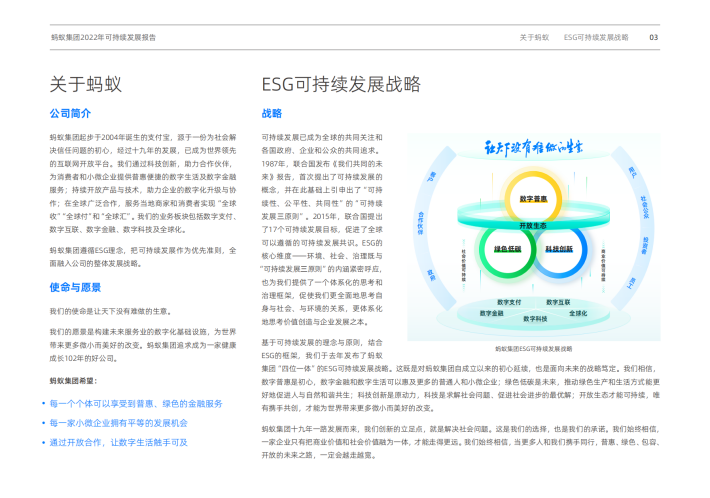Image resolution: width=710 pixels, height=498 pixels.
Task: Click the paragraph starting '我们的愿景是构建未来服务业'
Action: point(143,345)
